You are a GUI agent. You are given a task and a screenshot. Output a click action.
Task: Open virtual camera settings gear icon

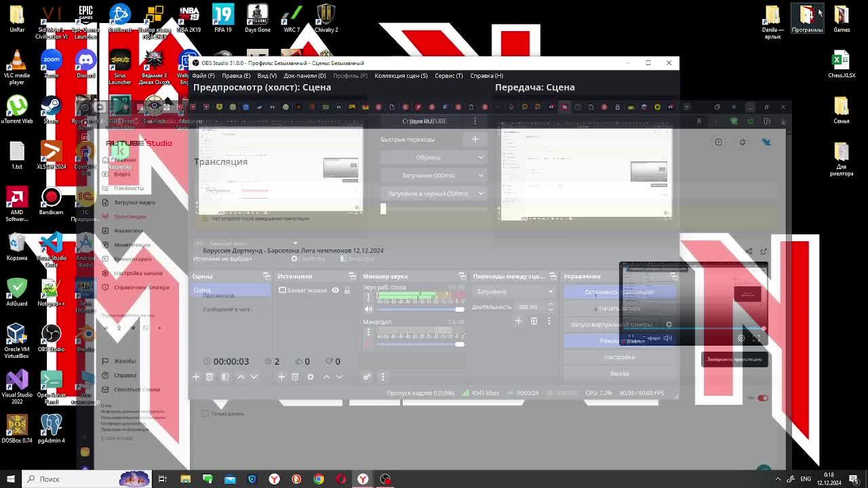click(669, 325)
